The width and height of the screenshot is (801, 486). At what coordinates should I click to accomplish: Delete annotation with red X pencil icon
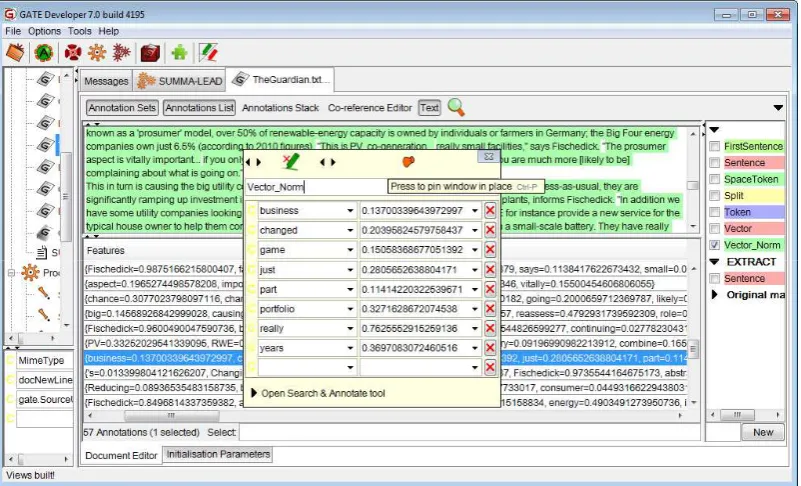point(291,162)
